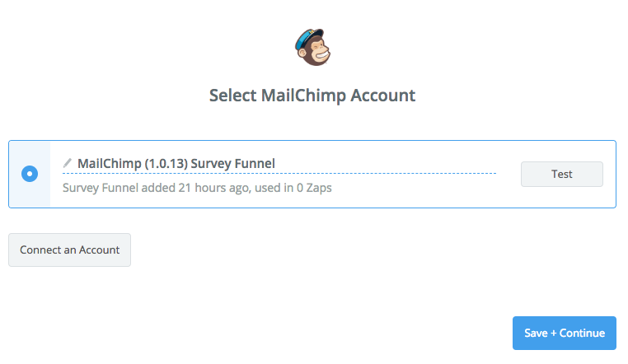Click the pencil edit icon
This screenshot has width=628, height=364.
(x=68, y=163)
